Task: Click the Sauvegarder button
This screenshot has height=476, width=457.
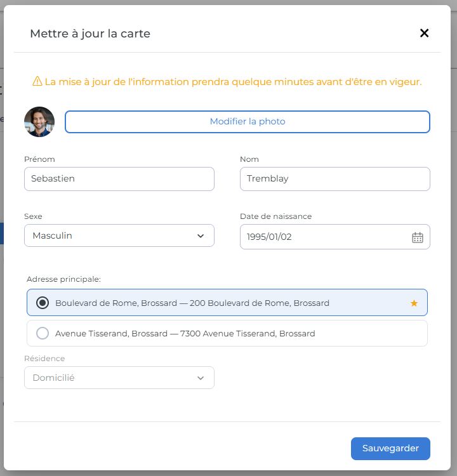Action: [390, 449]
